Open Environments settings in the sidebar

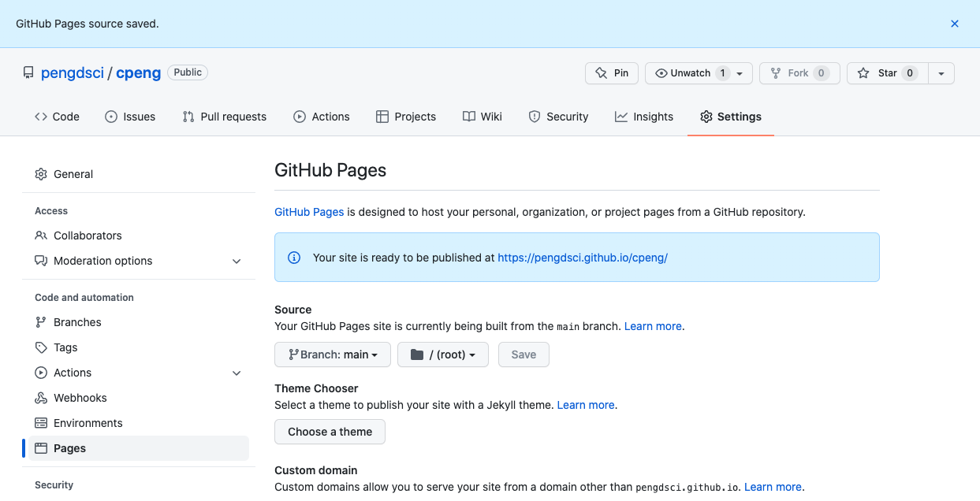(139, 423)
